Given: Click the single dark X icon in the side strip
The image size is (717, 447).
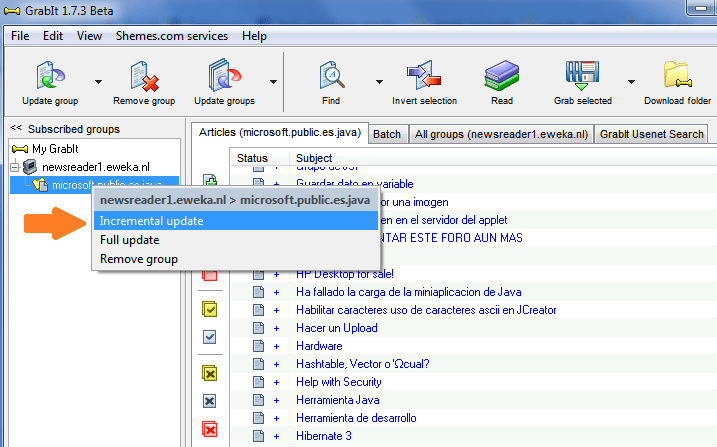Looking at the screenshot, I should tap(209, 401).
